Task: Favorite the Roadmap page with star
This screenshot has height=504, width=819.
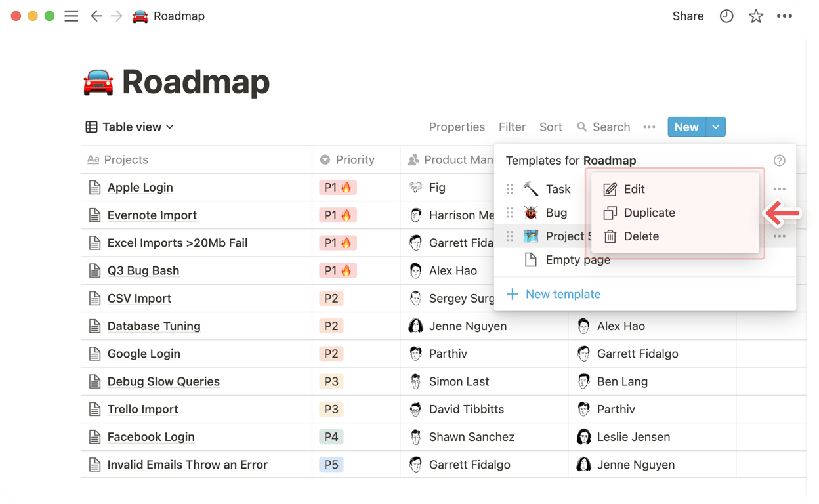Action: 756,16
